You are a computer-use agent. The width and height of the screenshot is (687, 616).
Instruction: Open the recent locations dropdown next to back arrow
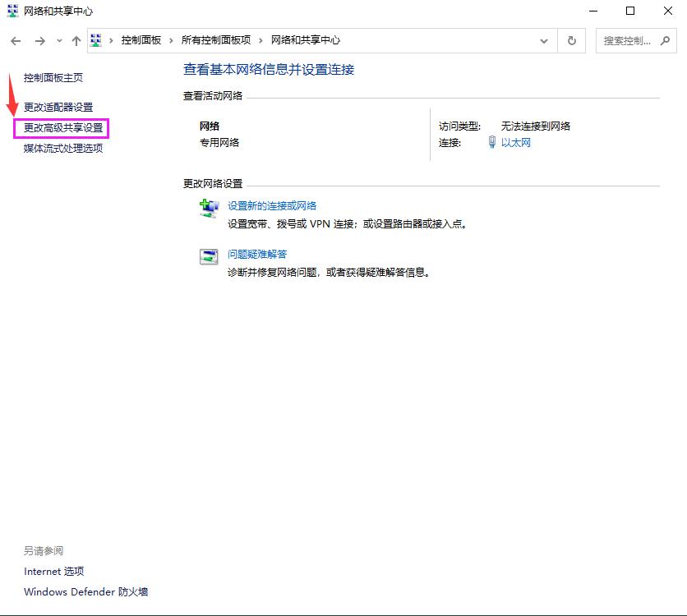[x=58, y=40]
